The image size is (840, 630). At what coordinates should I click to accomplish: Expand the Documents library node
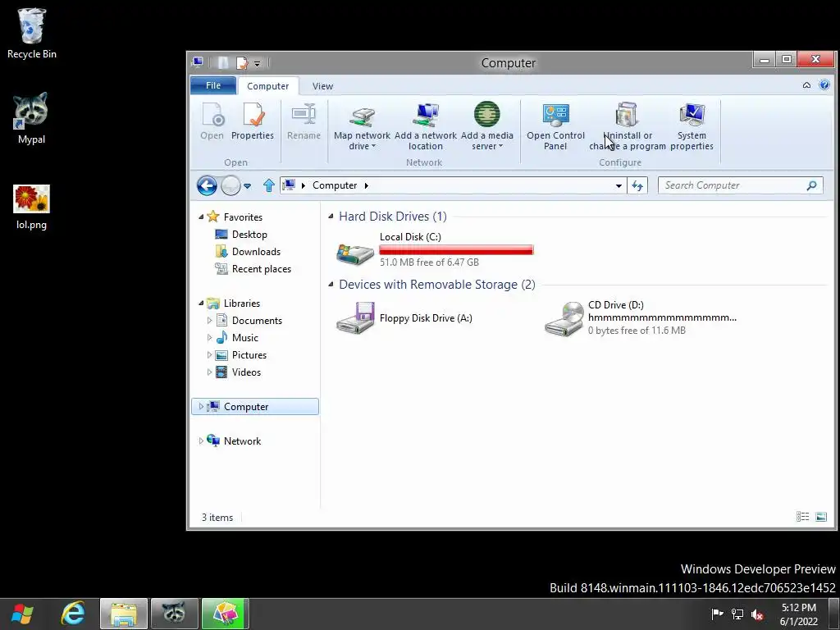click(x=209, y=321)
